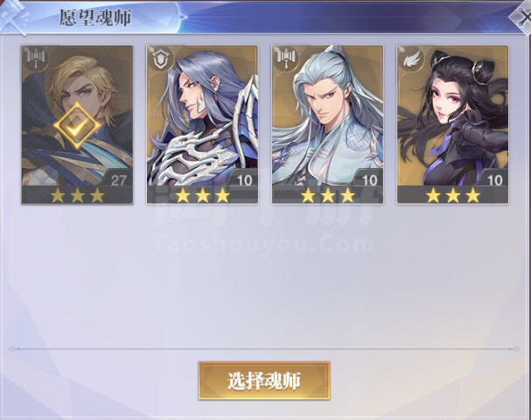This screenshot has height=420, width=531.
Task: Click the 愿望魂师 header title
Action: [95, 17]
